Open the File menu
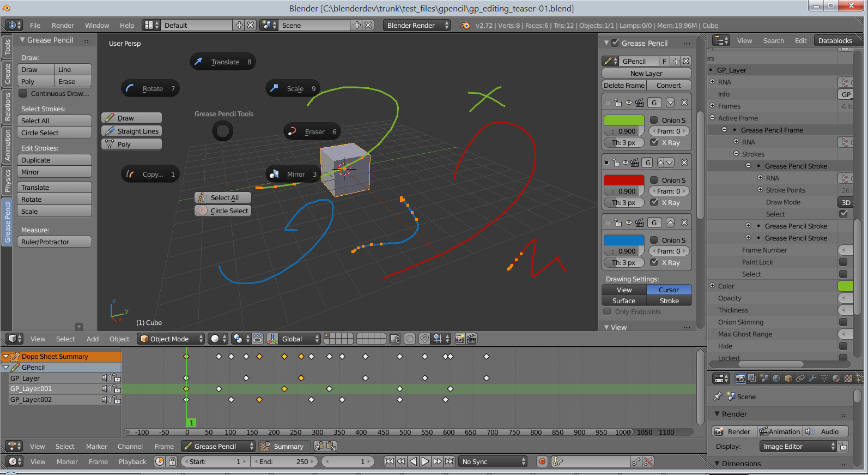This screenshot has width=868, height=475. pyautogui.click(x=35, y=25)
